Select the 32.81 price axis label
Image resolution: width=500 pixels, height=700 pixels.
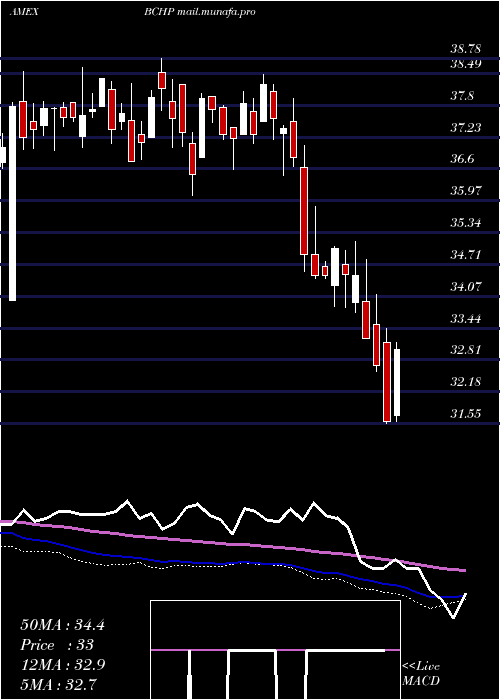(466, 350)
